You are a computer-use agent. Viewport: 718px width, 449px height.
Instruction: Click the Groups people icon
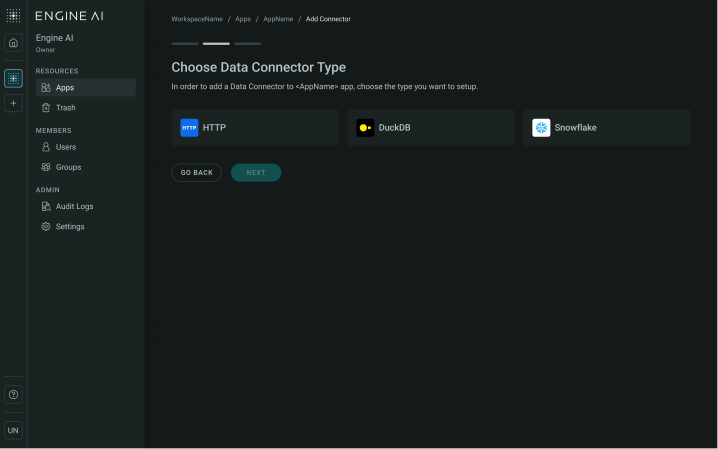point(46,167)
